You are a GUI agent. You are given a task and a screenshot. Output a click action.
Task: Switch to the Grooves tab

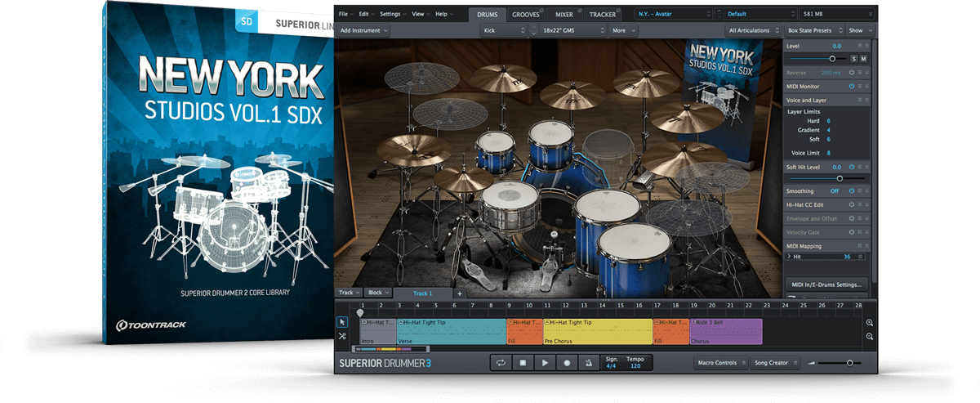pyautogui.click(x=526, y=15)
